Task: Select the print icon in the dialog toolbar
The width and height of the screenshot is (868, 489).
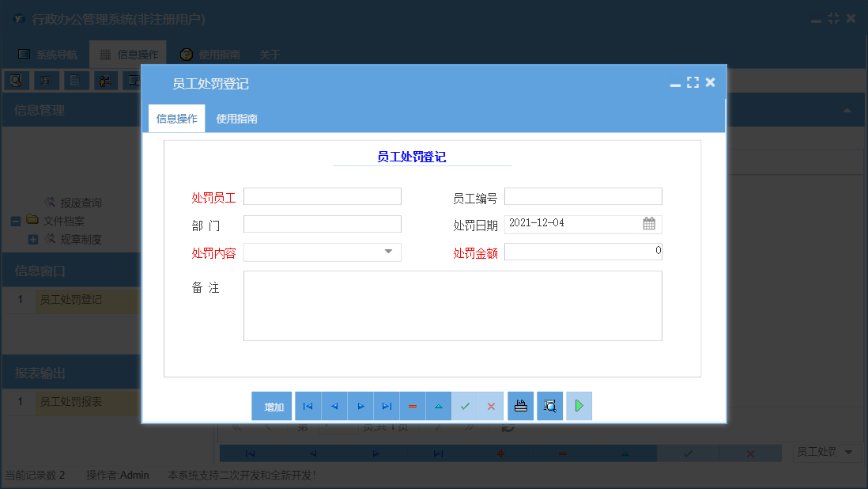Action: point(520,405)
